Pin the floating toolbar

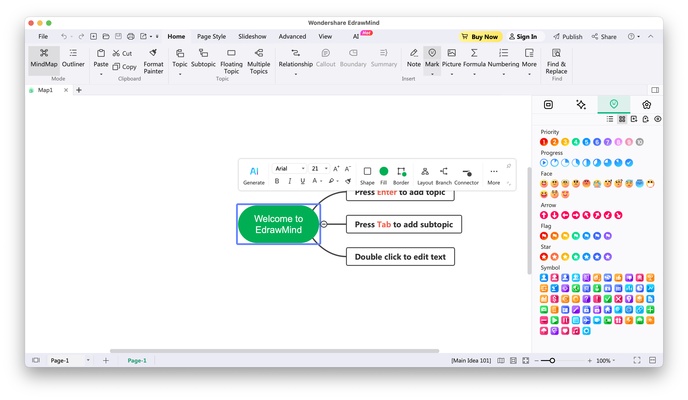pyautogui.click(x=509, y=166)
